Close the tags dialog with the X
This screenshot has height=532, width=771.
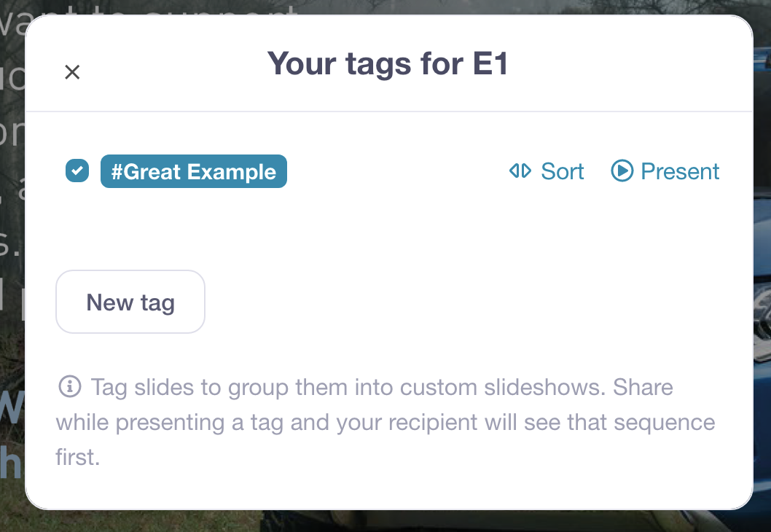tap(72, 72)
